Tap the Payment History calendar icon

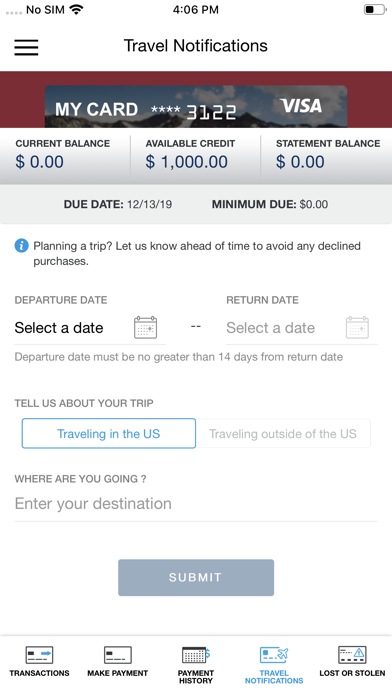pyautogui.click(x=196, y=655)
